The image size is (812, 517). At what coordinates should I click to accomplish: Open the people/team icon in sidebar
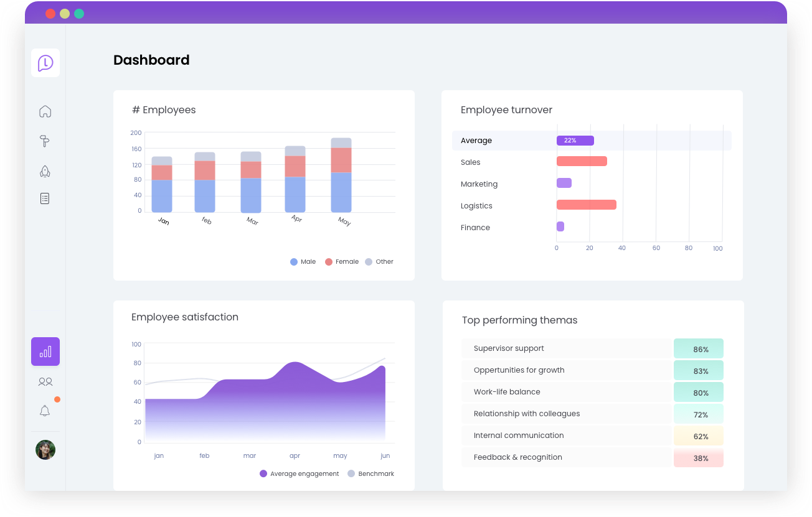(45, 381)
